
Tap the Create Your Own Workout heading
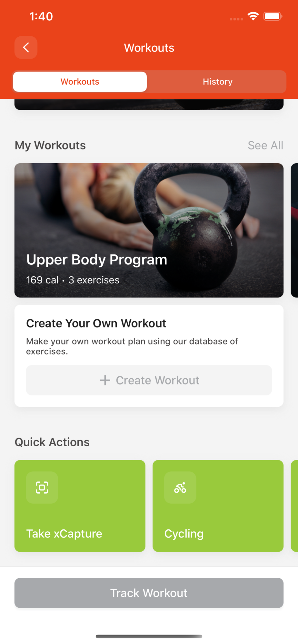(96, 323)
